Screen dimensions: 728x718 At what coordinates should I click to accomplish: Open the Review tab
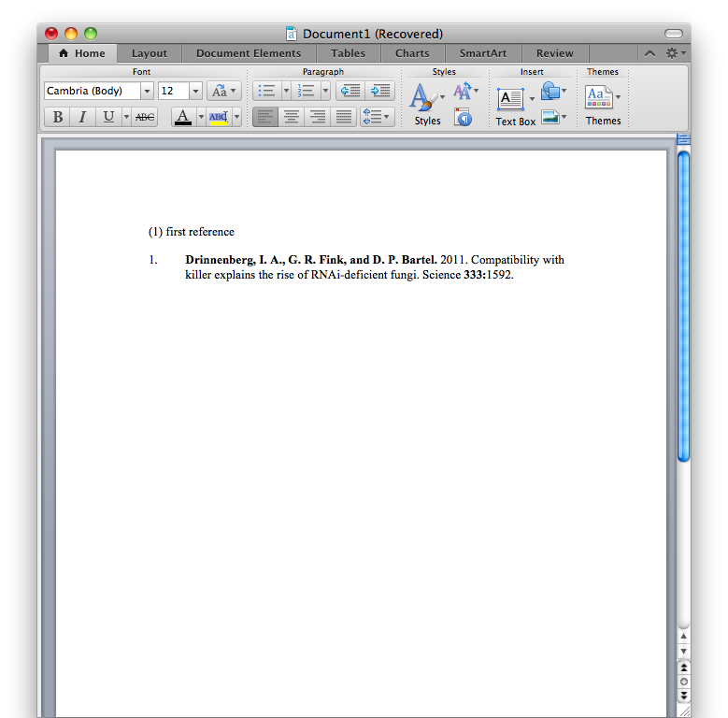(x=555, y=53)
